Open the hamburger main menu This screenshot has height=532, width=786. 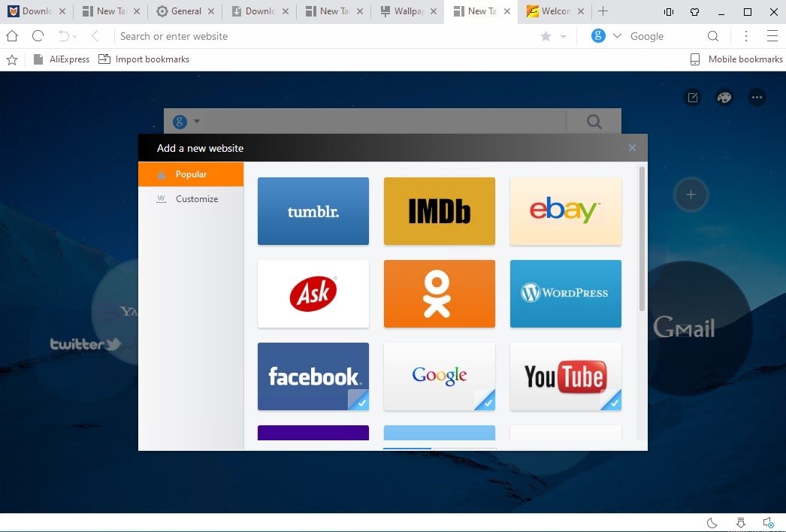tap(772, 36)
